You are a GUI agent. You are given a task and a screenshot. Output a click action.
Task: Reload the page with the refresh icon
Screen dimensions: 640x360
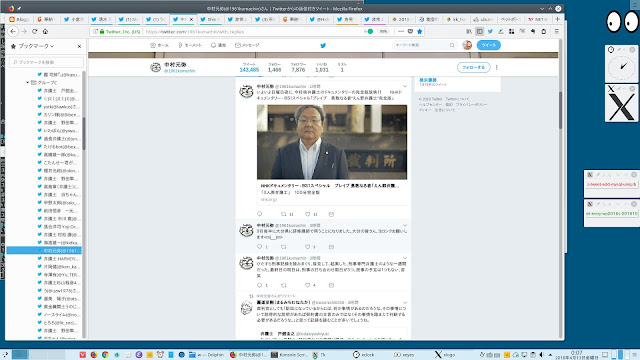click(35, 31)
